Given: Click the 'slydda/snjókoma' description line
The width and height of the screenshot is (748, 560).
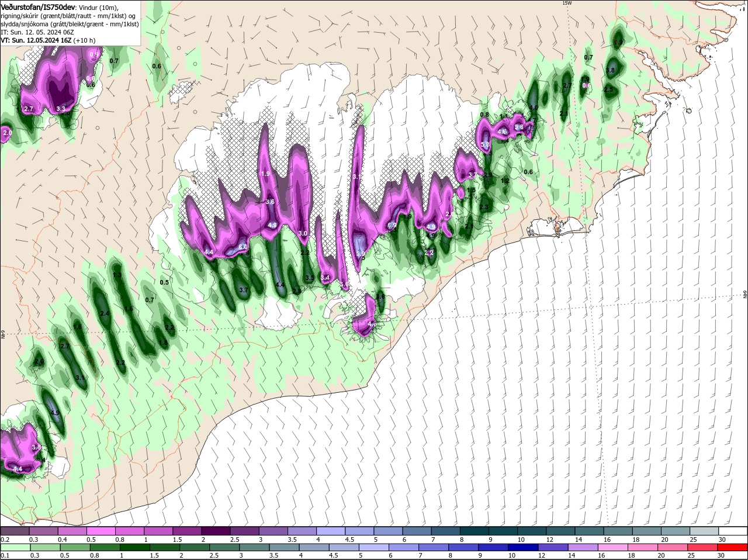Looking at the screenshot, I should point(70,24).
